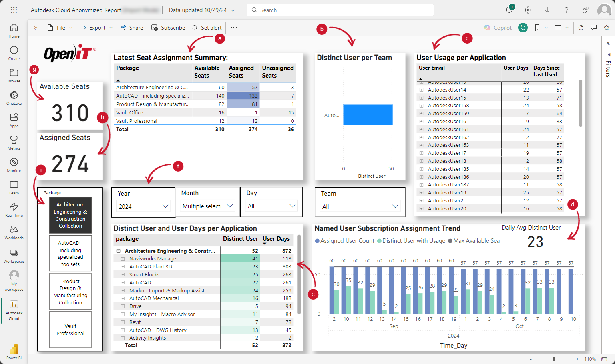This screenshot has height=364, width=615.
Task: Open the File menu
Action: point(60,28)
